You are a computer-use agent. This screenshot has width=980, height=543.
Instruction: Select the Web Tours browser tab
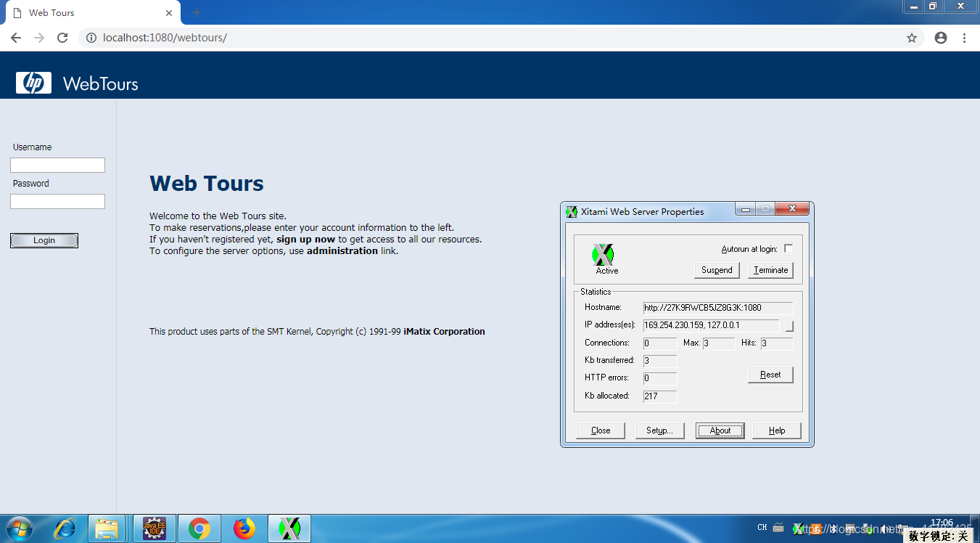click(x=93, y=13)
